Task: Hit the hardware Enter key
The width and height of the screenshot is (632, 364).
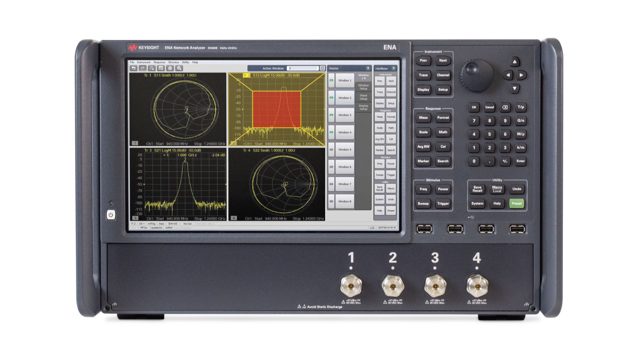Action: [520, 161]
